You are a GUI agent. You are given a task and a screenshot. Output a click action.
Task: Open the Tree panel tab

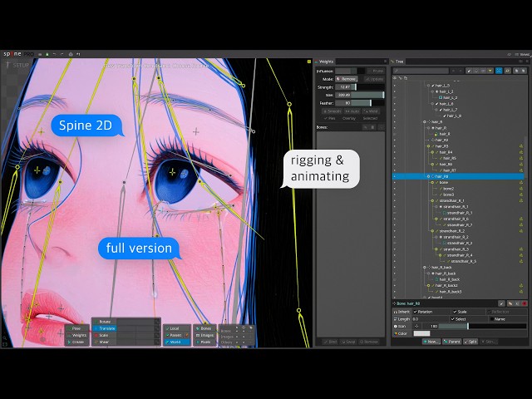click(x=397, y=62)
